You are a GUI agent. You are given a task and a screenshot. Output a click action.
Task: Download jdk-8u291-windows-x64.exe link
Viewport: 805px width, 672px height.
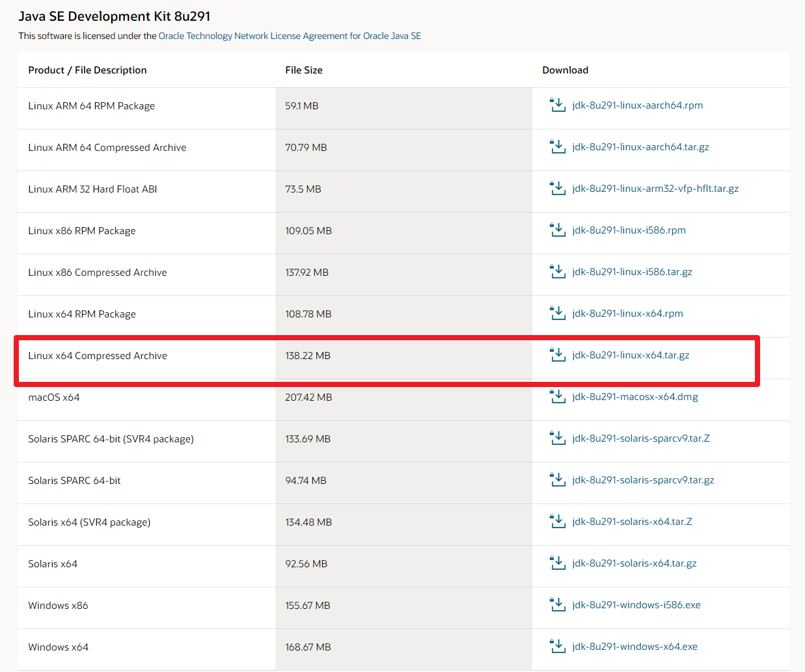coord(634,647)
